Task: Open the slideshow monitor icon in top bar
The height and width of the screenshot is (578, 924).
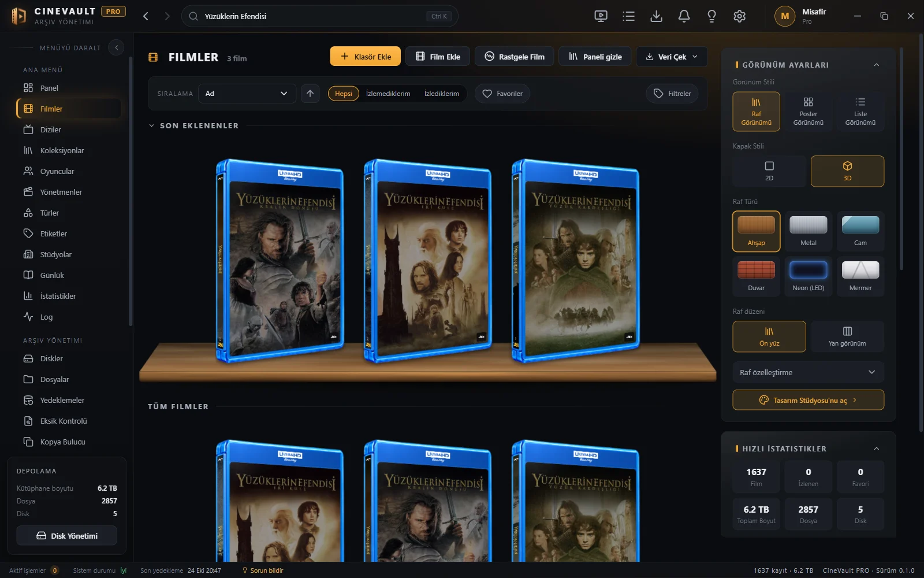Action: point(601,16)
